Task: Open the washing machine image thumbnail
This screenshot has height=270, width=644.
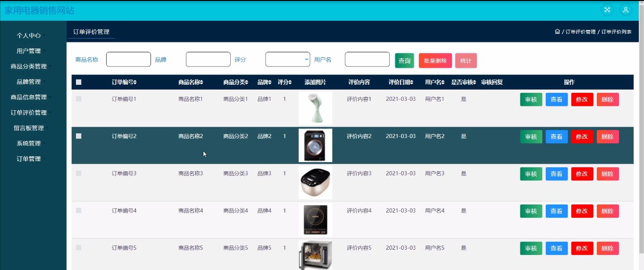Action: (x=315, y=145)
